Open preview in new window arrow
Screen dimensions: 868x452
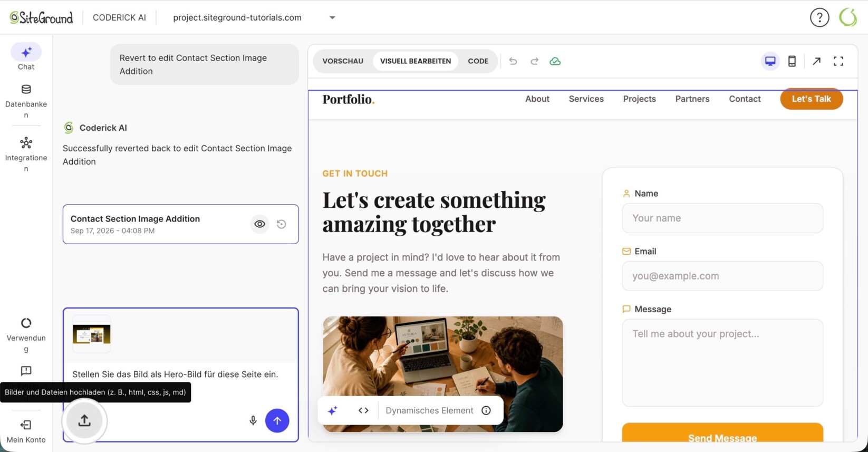pyautogui.click(x=817, y=61)
